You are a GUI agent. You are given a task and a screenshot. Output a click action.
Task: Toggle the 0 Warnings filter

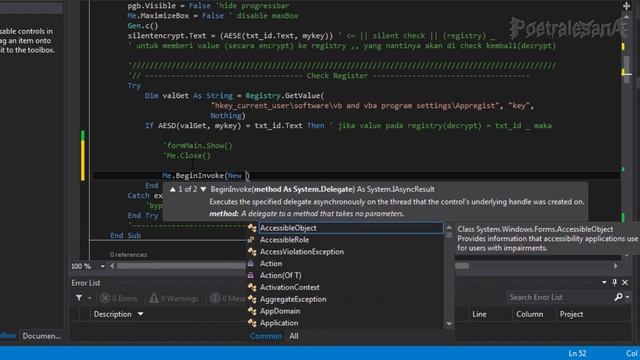pyautogui.click(x=174, y=298)
